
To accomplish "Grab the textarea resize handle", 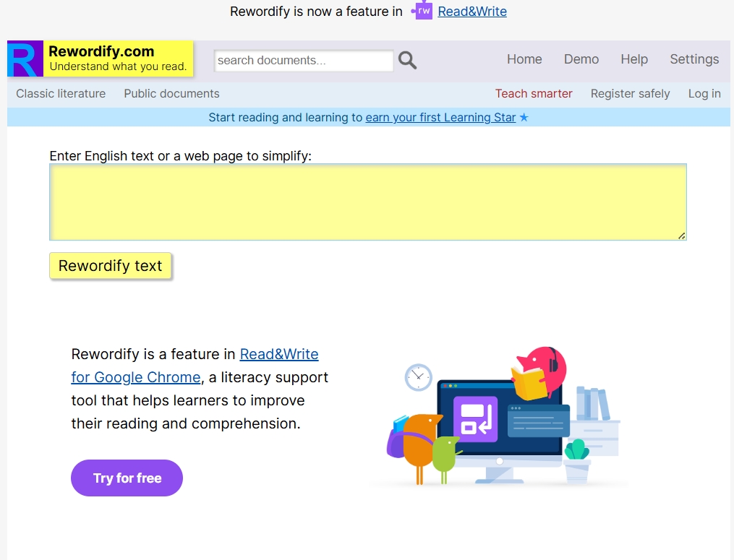I will point(681,236).
